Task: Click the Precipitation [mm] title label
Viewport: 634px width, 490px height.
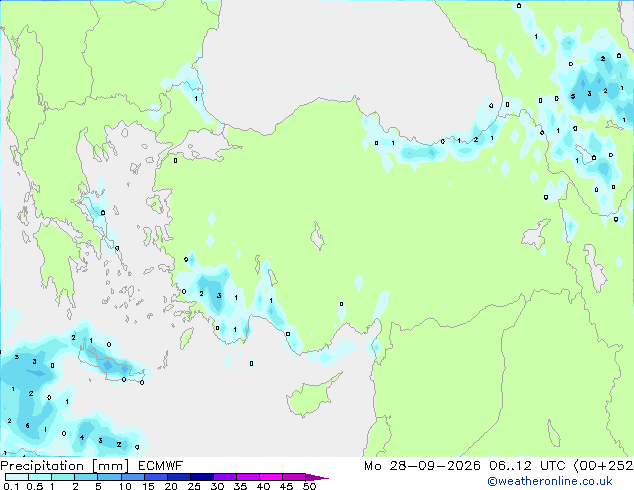Action: click(65, 466)
